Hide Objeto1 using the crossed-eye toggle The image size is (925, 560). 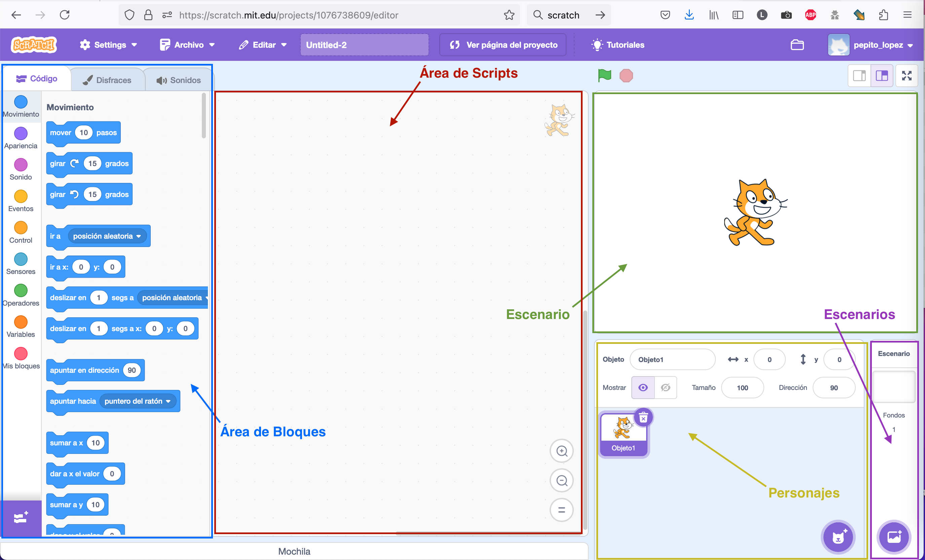tap(666, 388)
